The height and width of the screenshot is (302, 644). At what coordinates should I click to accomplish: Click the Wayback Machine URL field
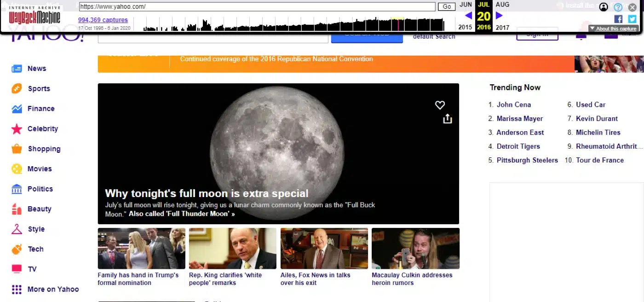tap(257, 6)
